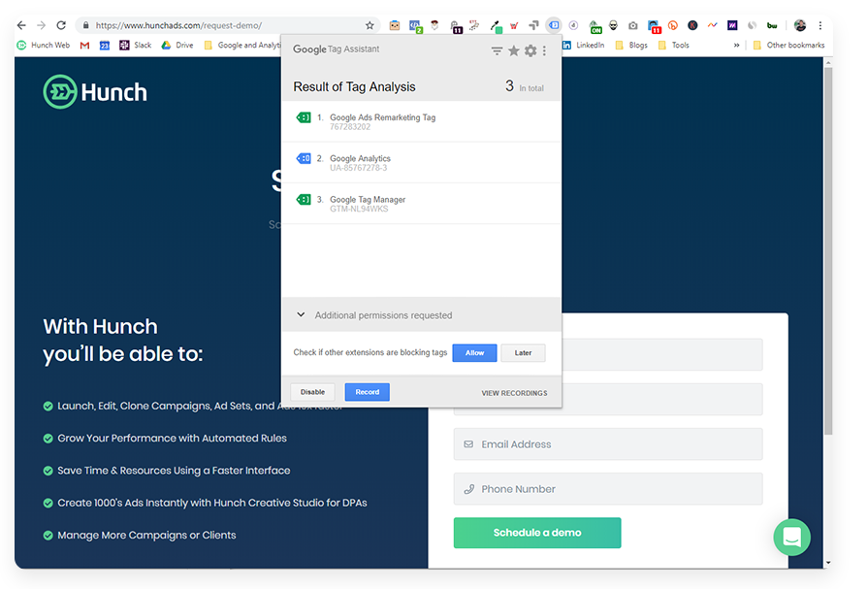Open Tag Assistant settings gear
Viewport: 868px width, 589px height.
coord(532,49)
